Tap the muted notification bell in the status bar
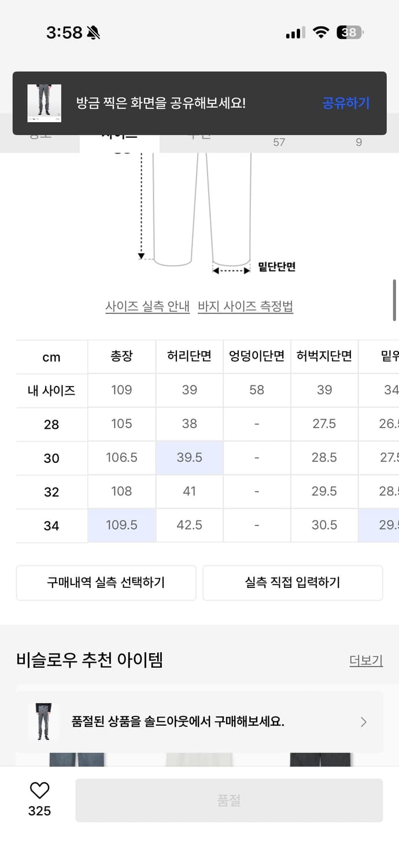Viewport: 399px width, 868px height. [x=94, y=32]
